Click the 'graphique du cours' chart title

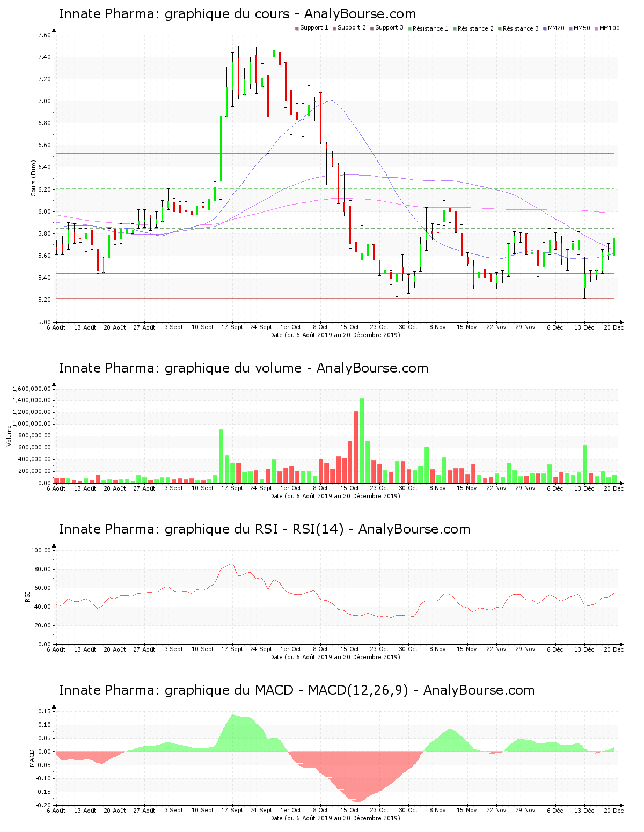click(x=237, y=14)
